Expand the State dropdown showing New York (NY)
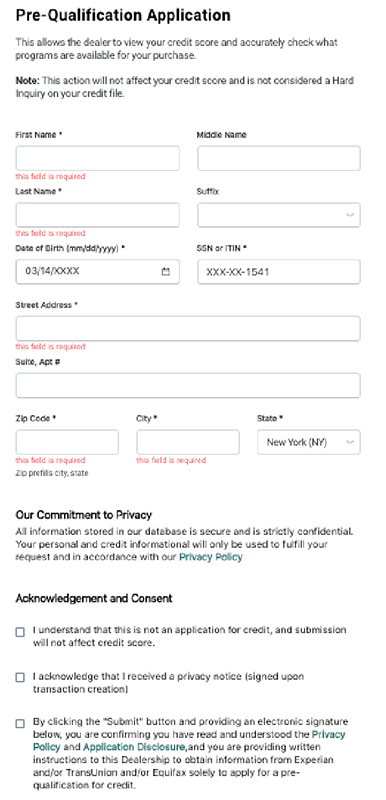The image size is (386, 800). point(308,442)
